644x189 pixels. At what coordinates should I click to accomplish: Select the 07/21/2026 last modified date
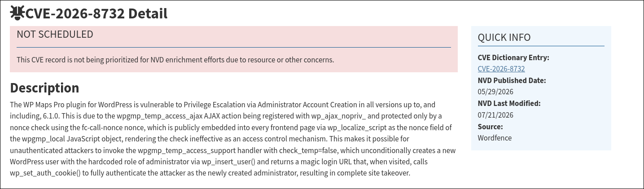tap(495, 115)
